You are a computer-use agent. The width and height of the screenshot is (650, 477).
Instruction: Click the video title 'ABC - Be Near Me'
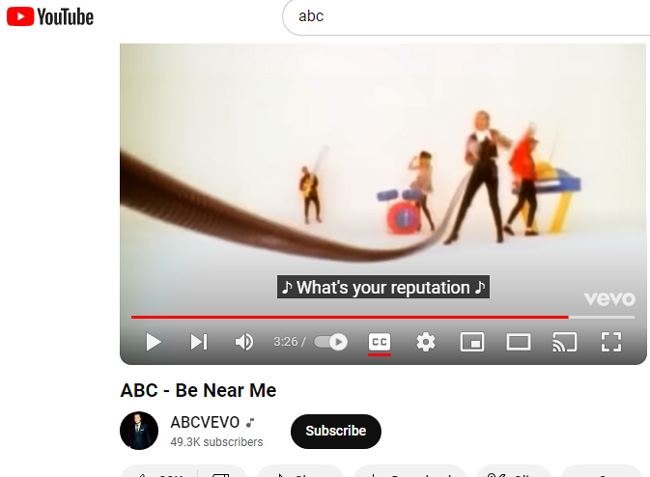pyautogui.click(x=198, y=390)
